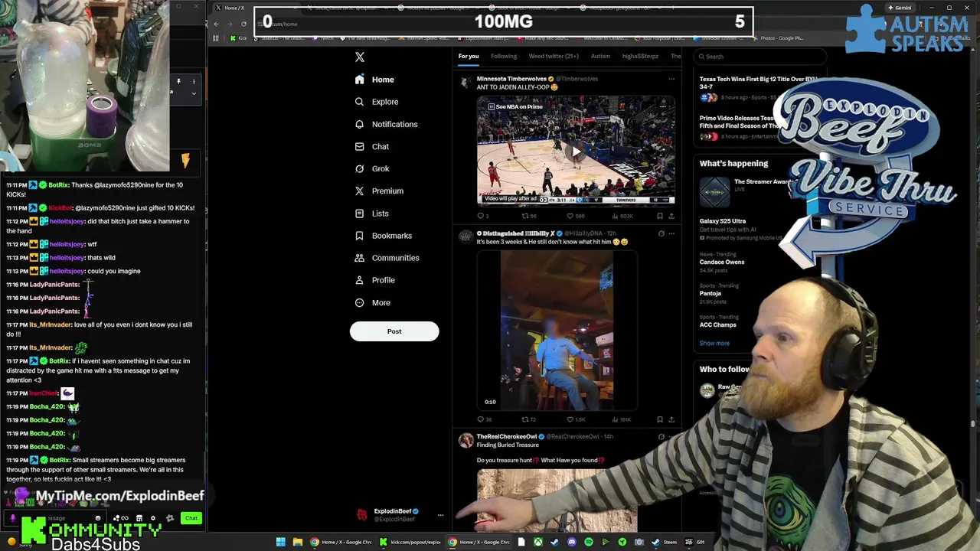This screenshot has width=980, height=551.
Task: Open Communities in the sidebar
Action: click(387, 258)
